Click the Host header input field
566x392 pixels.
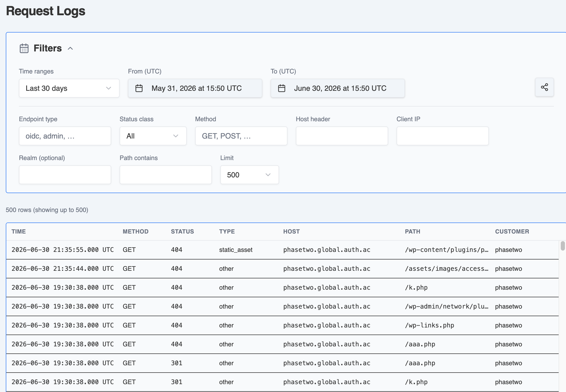342,136
